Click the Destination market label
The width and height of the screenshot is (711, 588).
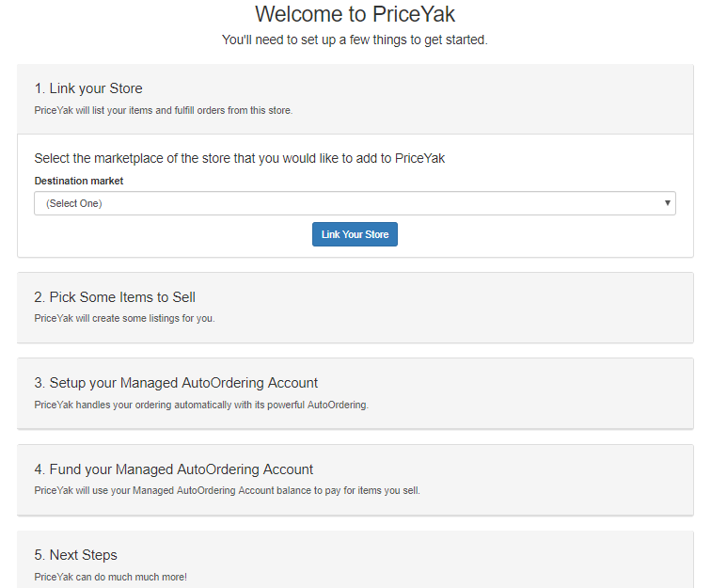point(79,181)
